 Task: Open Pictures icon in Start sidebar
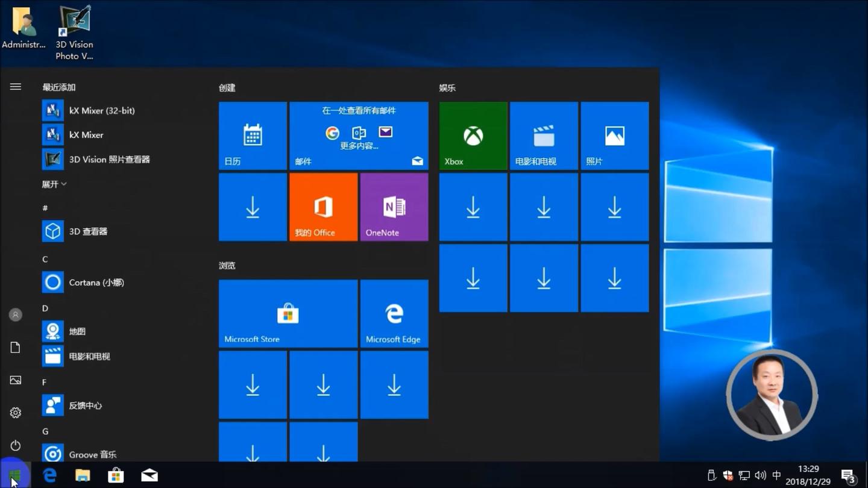coord(16,380)
